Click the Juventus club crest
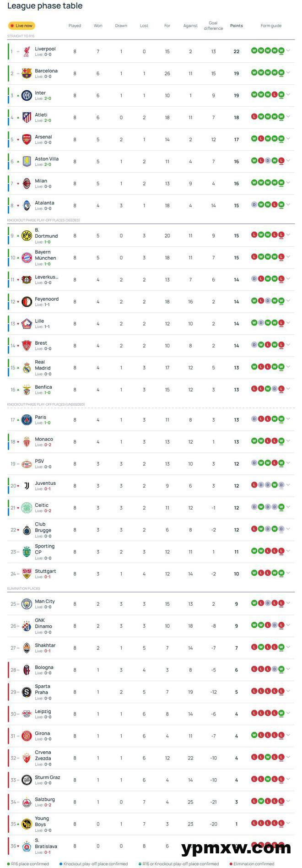Viewport: 302px width, 868px height. 27,486
